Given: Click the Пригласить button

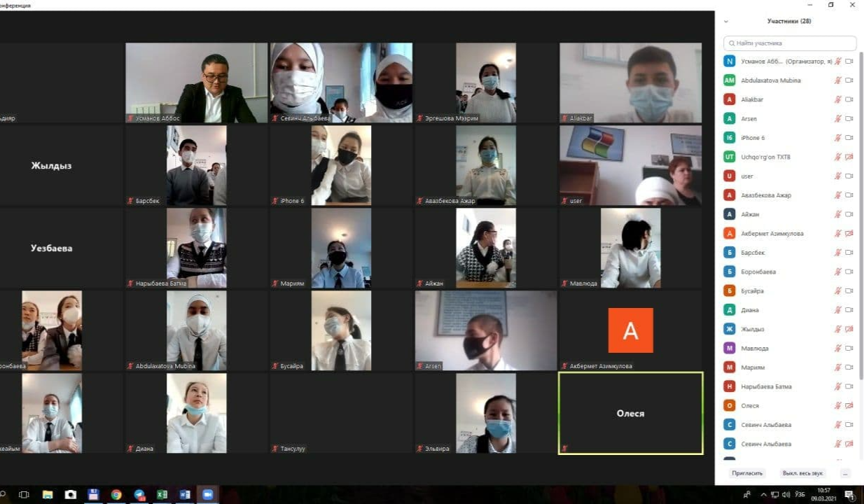Looking at the screenshot, I should pyautogui.click(x=747, y=473).
